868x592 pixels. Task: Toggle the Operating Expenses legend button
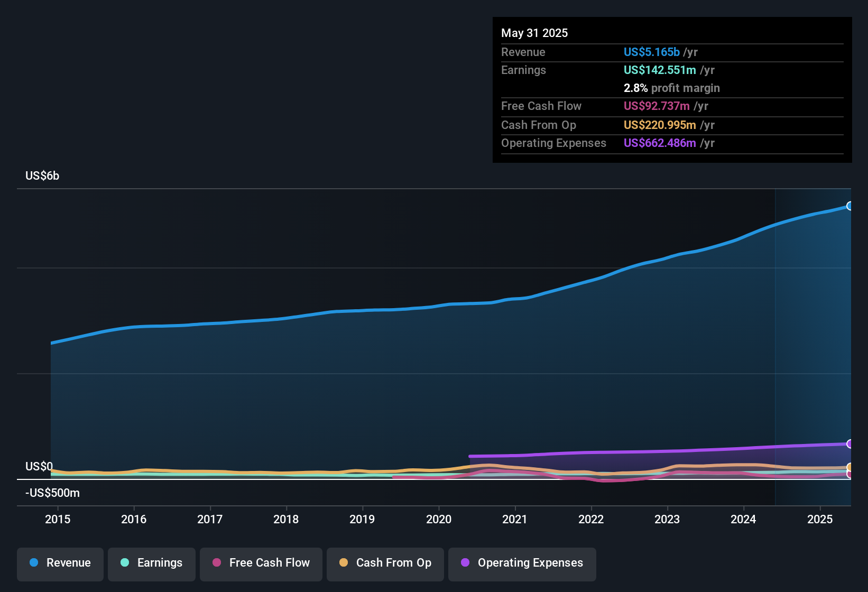point(522,564)
